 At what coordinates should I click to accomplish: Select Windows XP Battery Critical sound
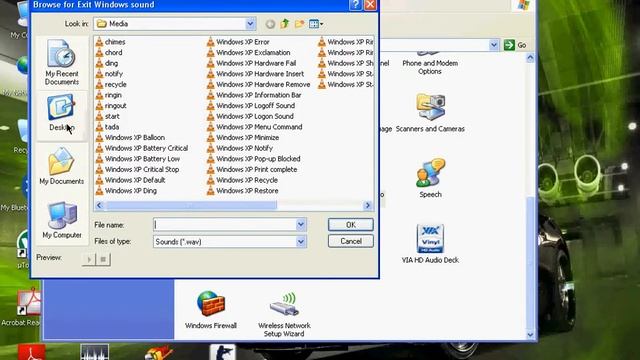tap(142, 148)
